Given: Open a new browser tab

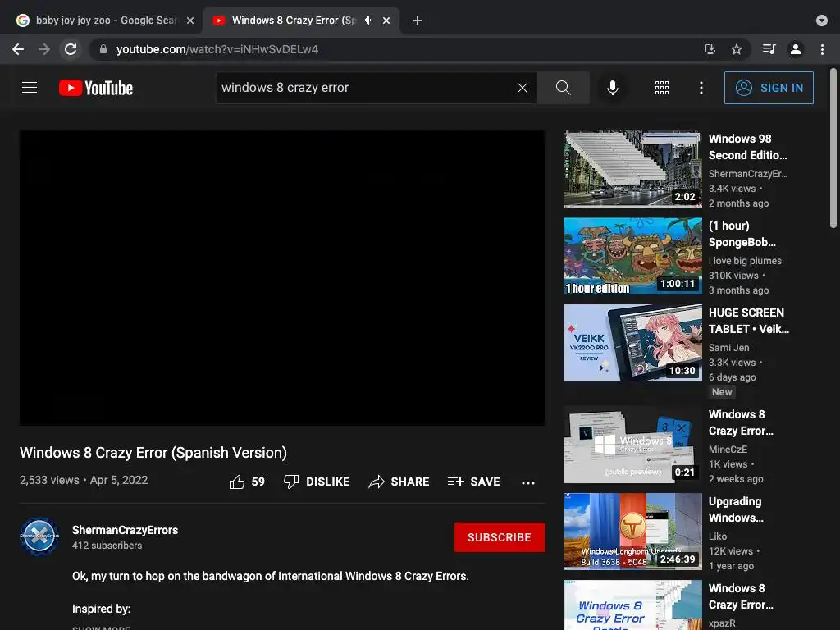Looking at the screenshot, I should (418, 21).
